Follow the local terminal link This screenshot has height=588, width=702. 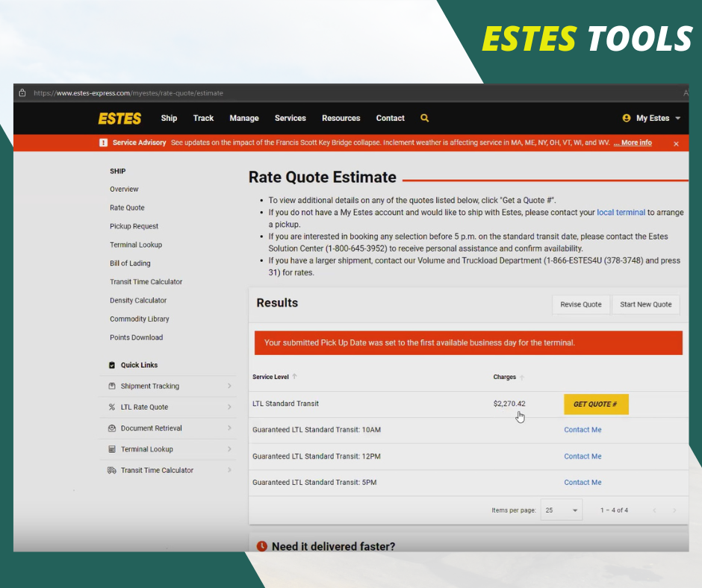(x=621, y=213)
